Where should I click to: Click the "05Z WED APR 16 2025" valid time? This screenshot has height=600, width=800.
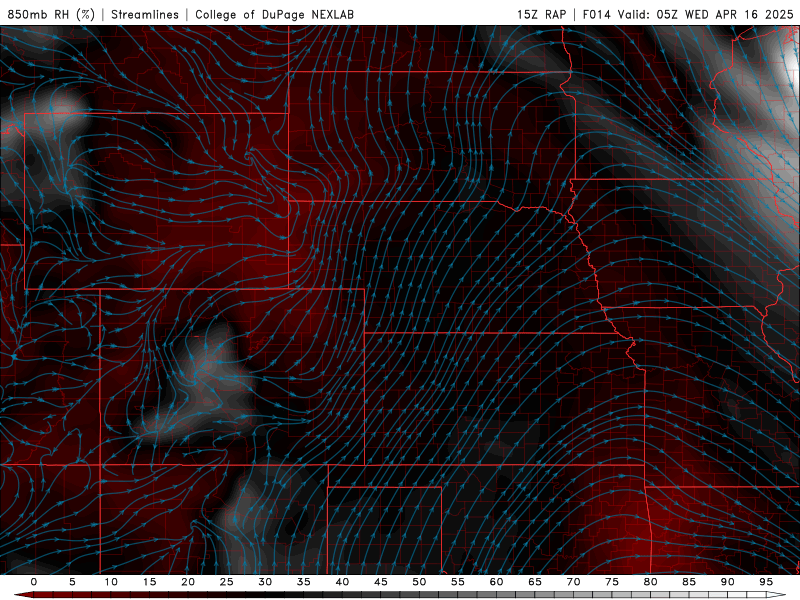tap(725, 14)
